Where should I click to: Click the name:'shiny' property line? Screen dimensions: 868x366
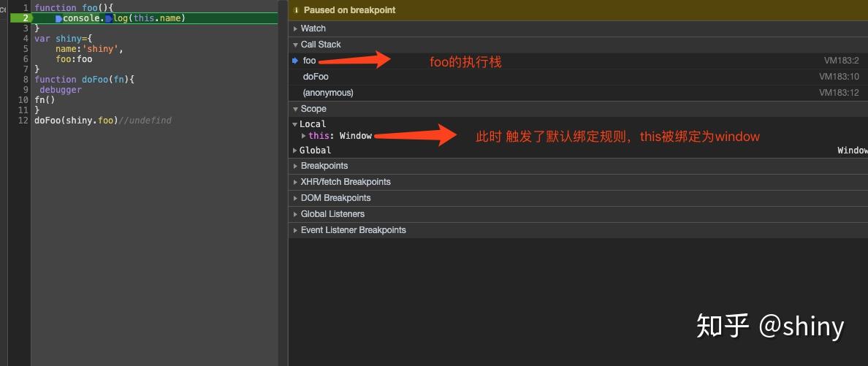[89, 49]
